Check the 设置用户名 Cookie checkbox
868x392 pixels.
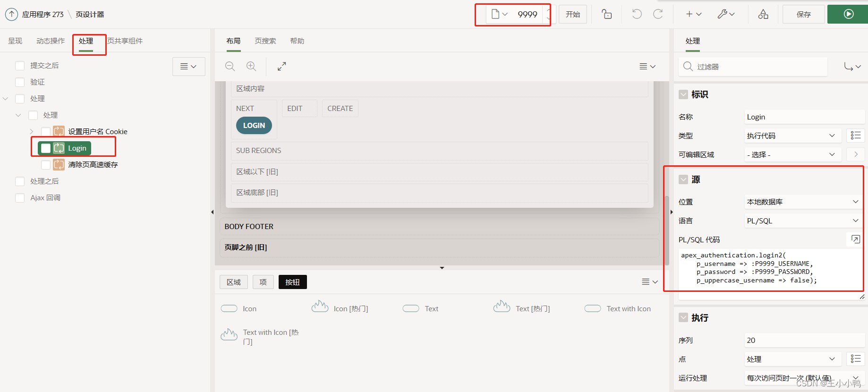[x=46, y=132]
